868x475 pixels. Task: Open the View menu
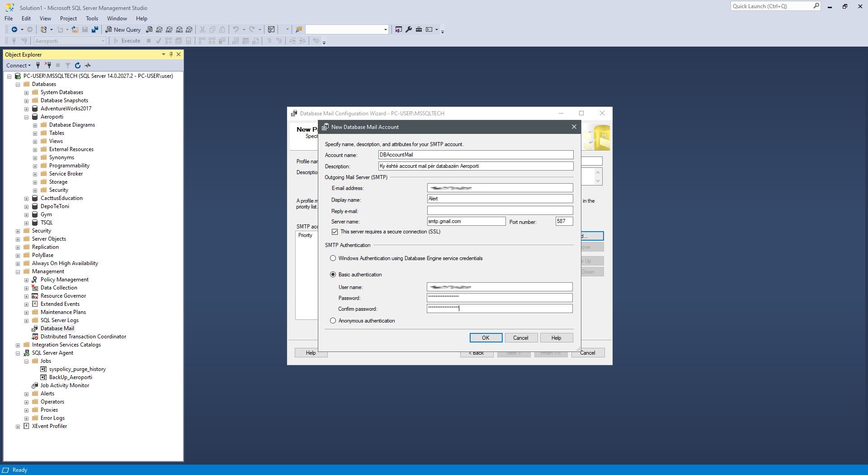click(45, 19)
